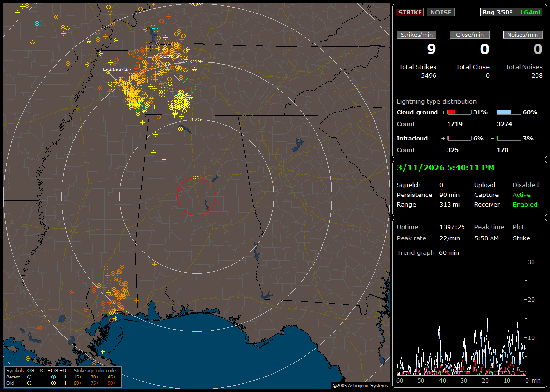Click the Recent -CG cyan legend symbol

click(x=29, y=377)
